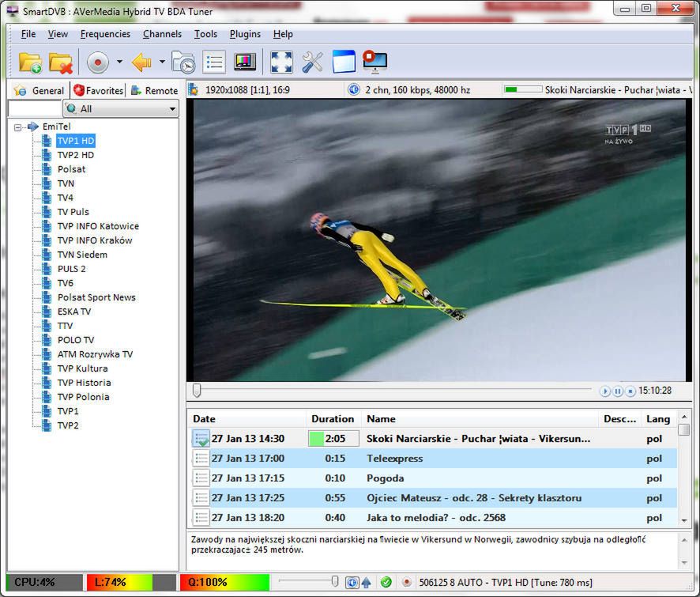The width and height of the screenshot is (700, 597).
Task: Click the blue window icon in toolbar
Action: pyautogui.click(x=344, y=62)
